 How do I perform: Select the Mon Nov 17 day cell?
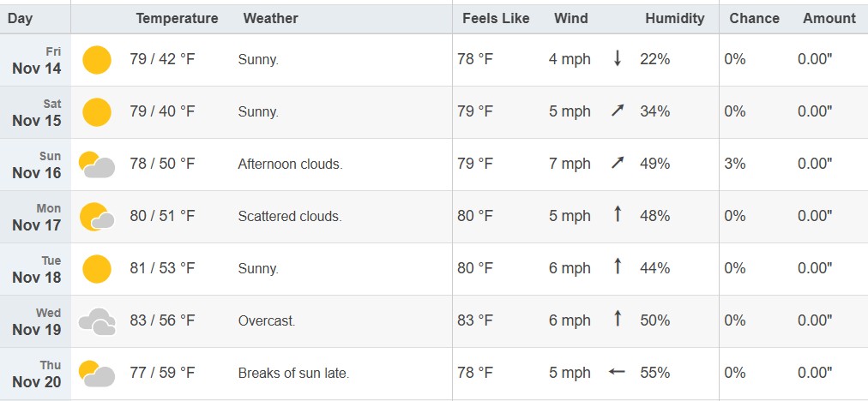pyautogui.click(x=37, y=217)
